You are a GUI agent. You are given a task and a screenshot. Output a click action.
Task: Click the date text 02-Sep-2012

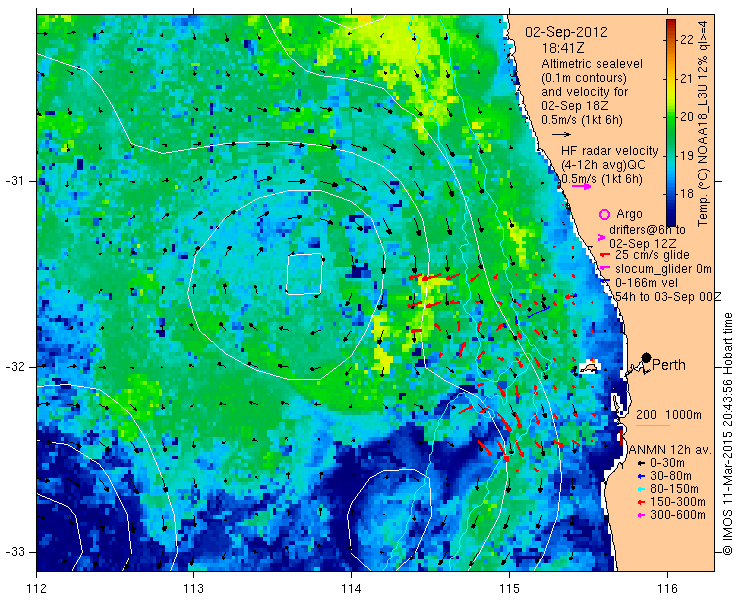(x=566, y=33)
